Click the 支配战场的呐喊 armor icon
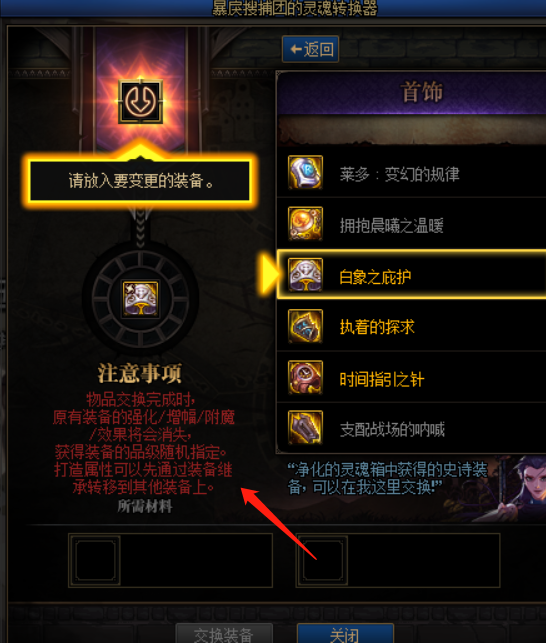 305,428
